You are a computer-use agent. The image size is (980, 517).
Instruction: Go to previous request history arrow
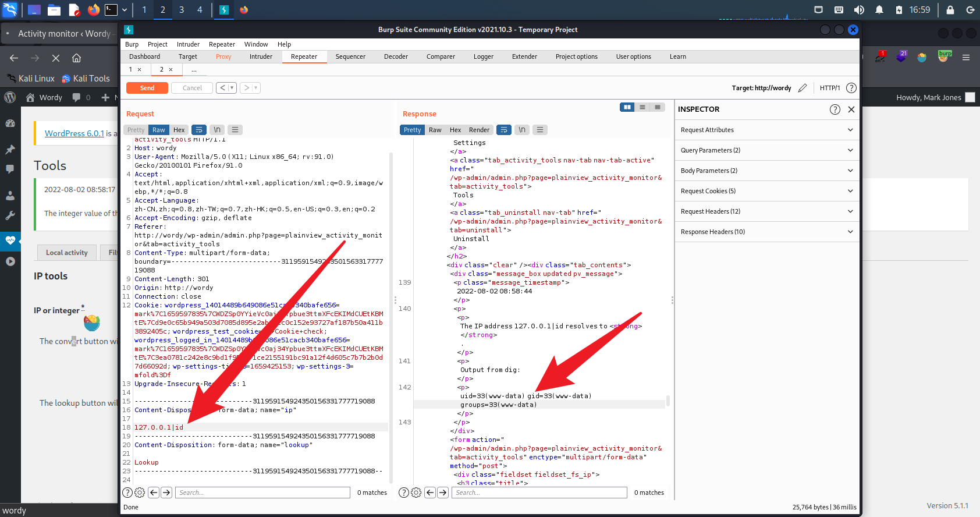click(222, 88)
